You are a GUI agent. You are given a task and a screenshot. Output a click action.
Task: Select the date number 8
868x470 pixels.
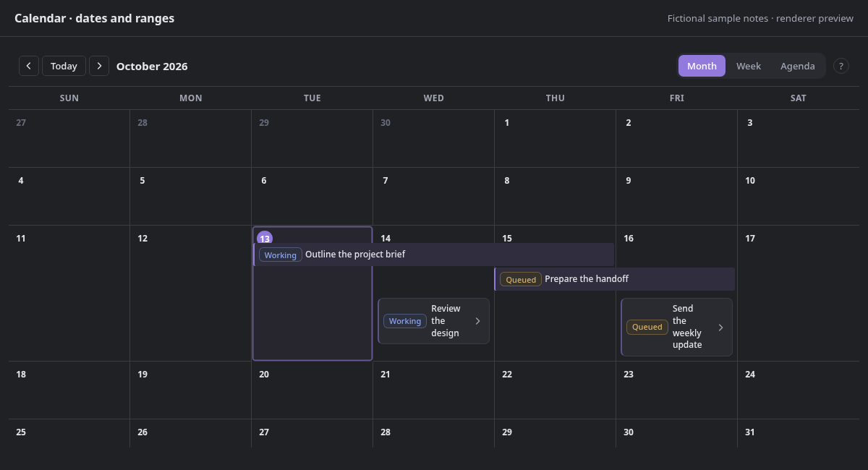coord(507,181)
